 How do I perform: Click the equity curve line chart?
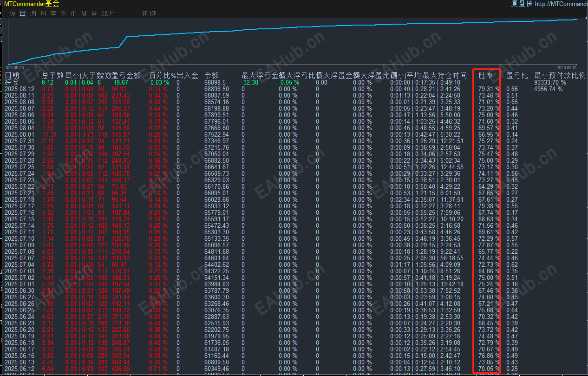tap(293, 41)
